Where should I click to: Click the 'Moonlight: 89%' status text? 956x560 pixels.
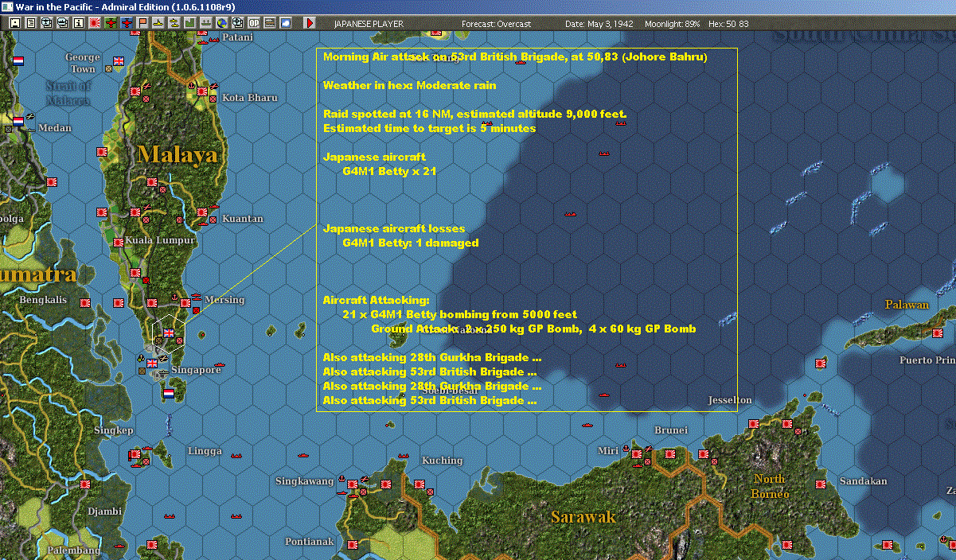(673, 24)
